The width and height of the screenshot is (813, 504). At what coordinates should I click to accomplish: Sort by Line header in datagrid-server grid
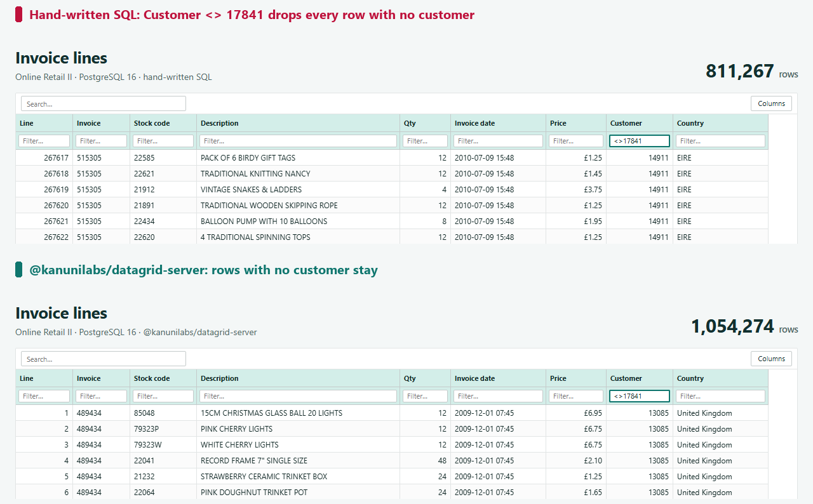pyautogui.click(x=44, y=378)
